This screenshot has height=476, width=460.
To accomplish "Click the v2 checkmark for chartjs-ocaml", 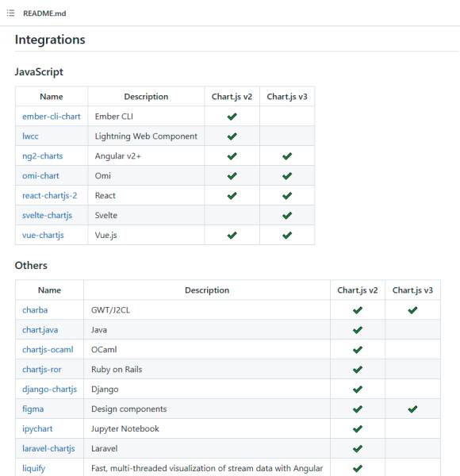I will click(358, 350).
